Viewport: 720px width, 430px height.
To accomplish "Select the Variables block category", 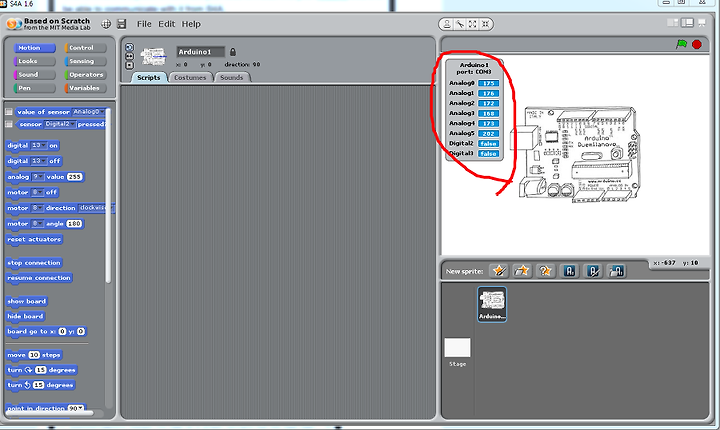I will pyautogui.click(x=85, y=88).
